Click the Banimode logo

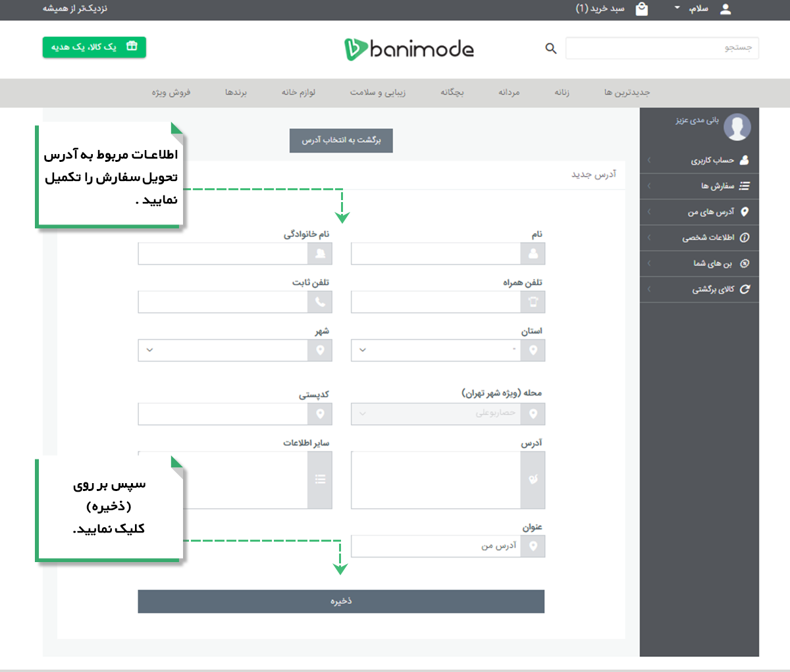click(409, 49)
